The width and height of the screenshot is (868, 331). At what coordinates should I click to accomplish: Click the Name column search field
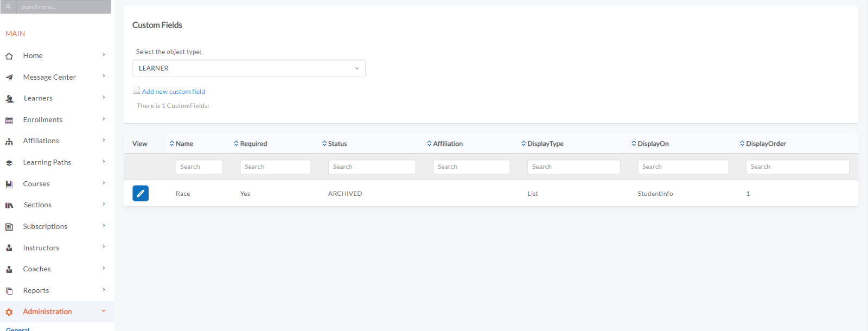click(199, 167)
